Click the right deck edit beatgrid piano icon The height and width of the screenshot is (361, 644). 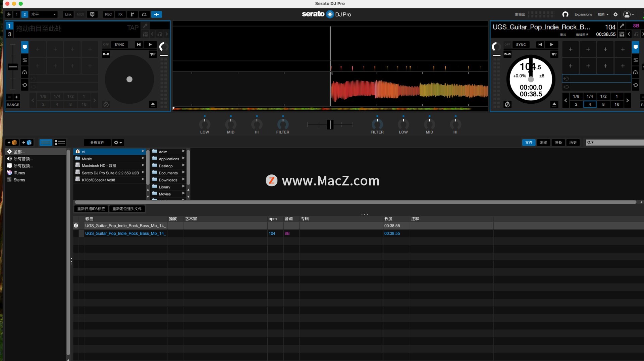[622, 34]
